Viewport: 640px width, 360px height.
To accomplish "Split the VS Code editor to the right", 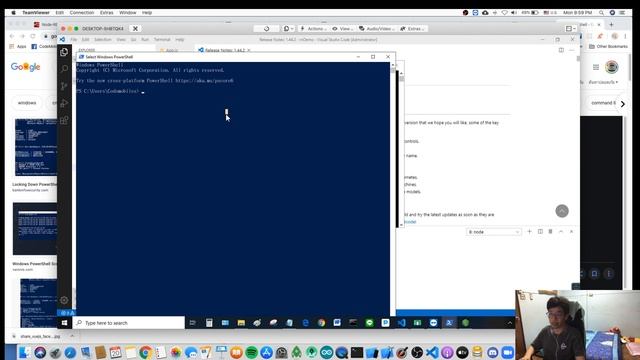I will point(561,50).
